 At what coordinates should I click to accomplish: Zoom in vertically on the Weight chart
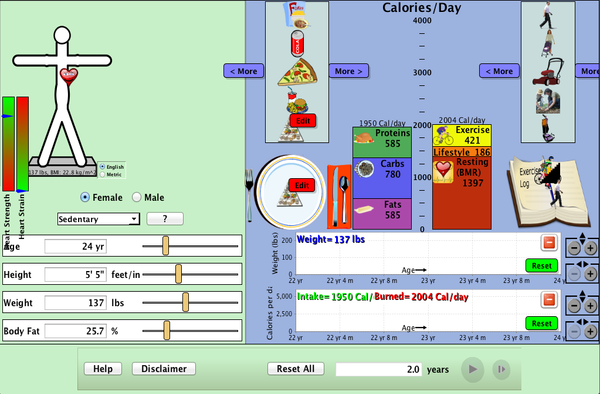590,248
